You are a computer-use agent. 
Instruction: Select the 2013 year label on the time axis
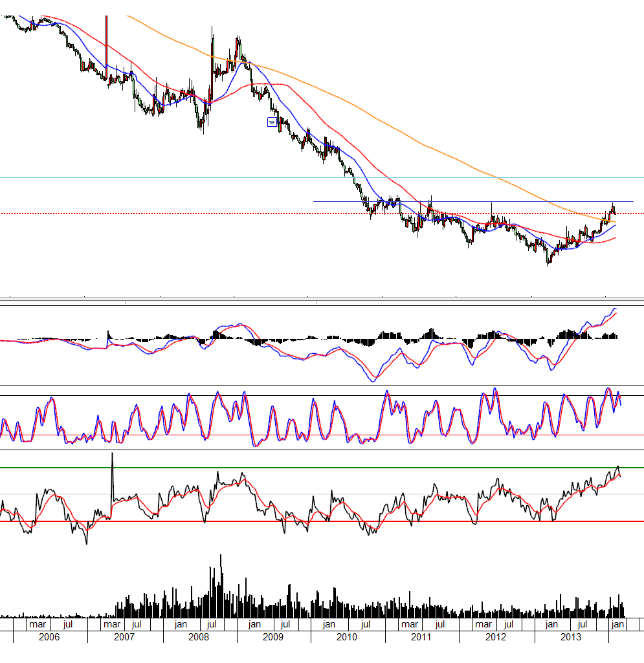[x=571, y=636]
